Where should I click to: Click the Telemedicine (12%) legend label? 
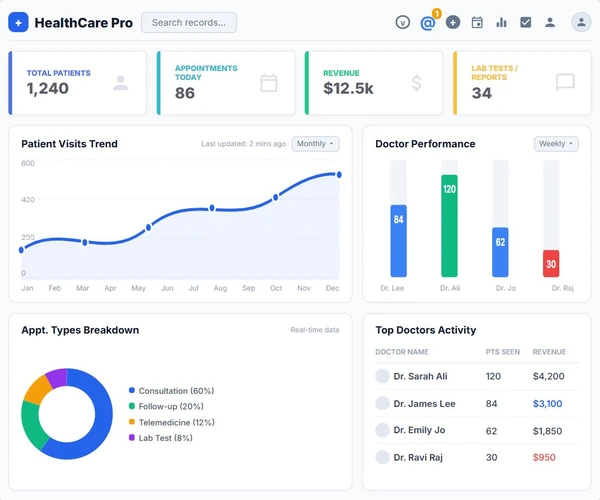point(176,422)
